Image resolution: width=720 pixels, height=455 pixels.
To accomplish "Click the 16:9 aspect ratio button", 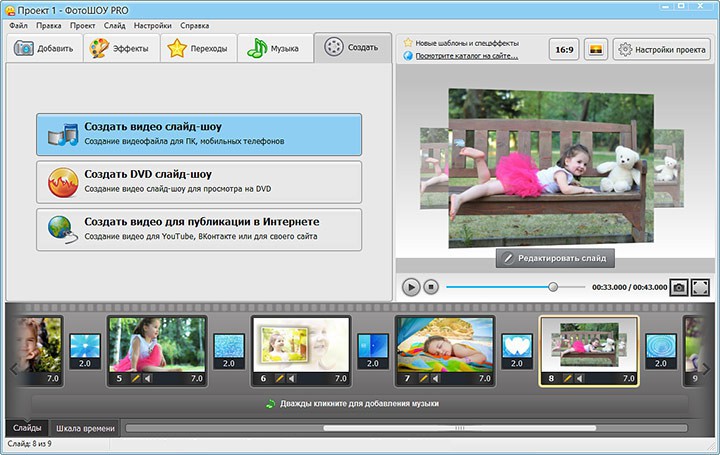I will click(564, 49).
